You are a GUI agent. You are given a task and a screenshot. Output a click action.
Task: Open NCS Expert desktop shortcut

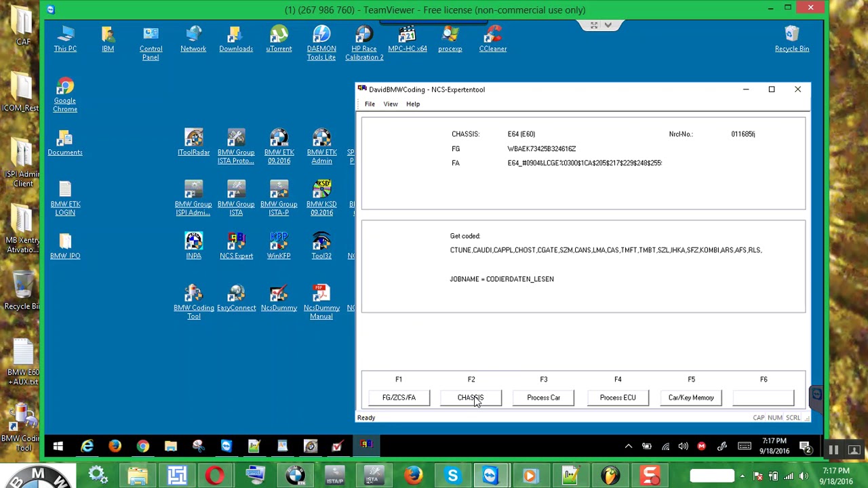(236, 247)
